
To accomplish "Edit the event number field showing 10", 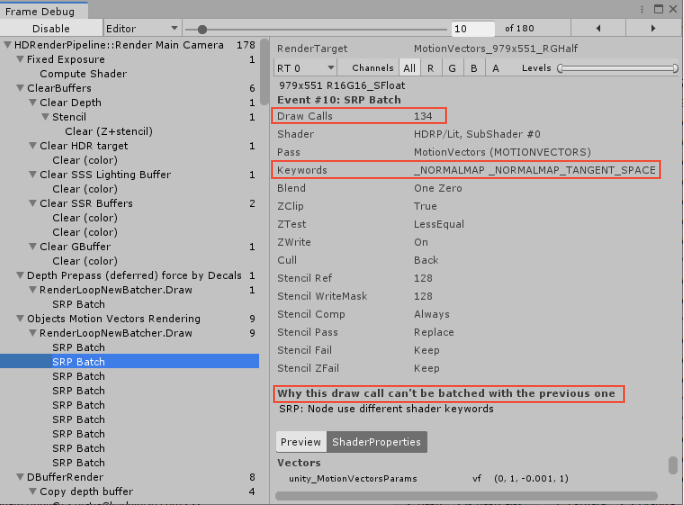I will pyautogui.click(x=473, y=29).
